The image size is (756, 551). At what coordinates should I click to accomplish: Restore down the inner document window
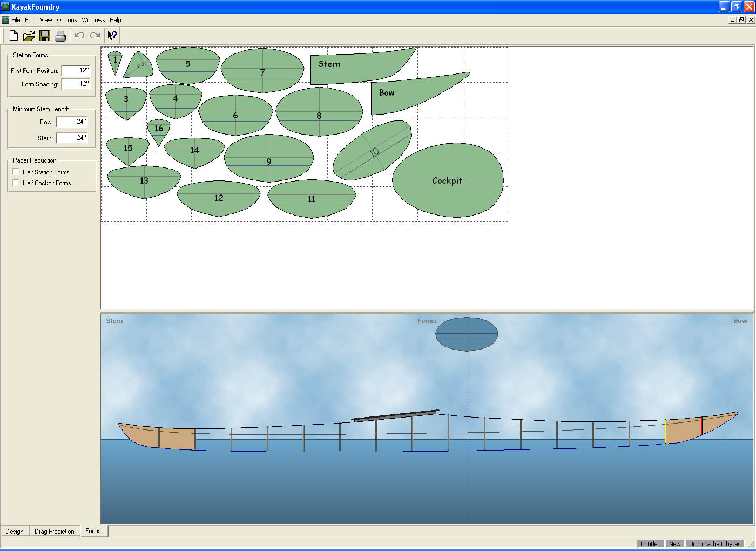coord(741,20)
